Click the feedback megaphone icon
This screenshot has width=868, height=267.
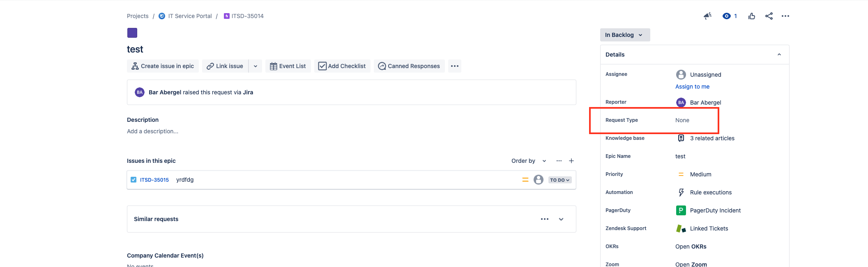point(707,16)
